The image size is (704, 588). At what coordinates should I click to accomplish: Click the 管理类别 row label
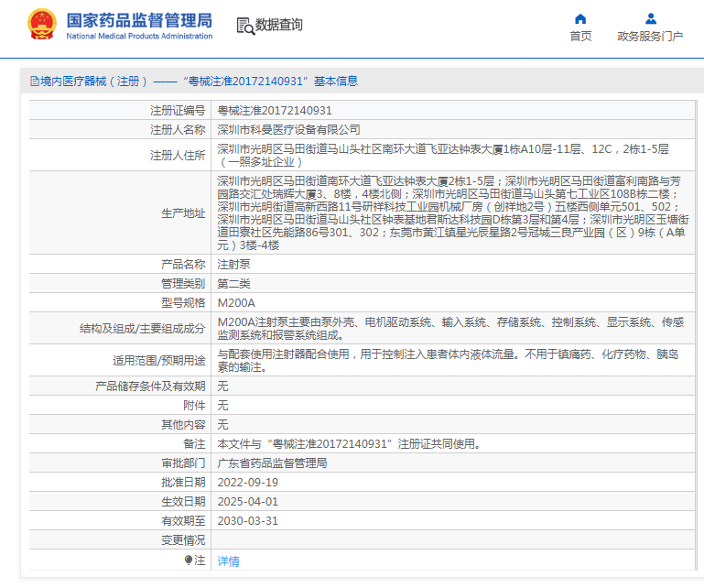pyautogui.click(x=183, y=284)
